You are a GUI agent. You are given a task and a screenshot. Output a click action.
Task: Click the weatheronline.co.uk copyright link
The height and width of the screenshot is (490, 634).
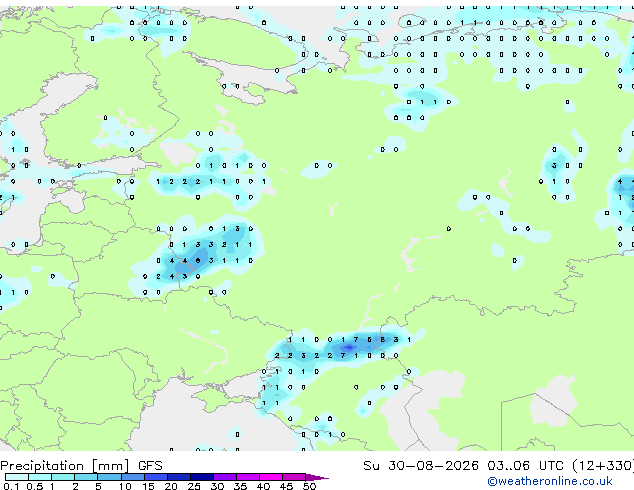[550, 481]
